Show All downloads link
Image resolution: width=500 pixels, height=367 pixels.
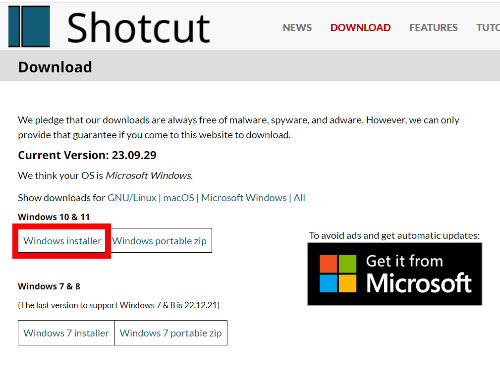coord(299,198)
